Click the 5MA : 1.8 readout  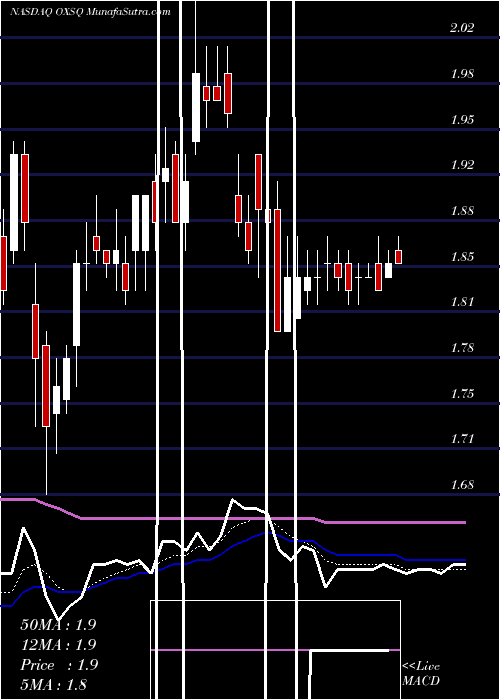tap(54, 684)
